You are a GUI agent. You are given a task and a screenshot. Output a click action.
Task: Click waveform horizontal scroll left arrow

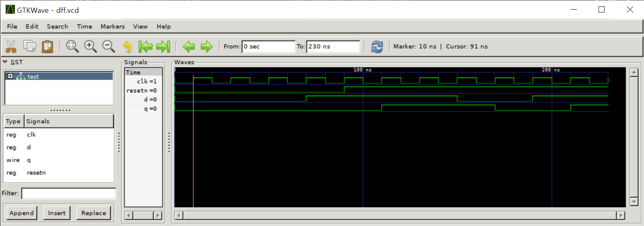pyautogui.click(x=179, y=216)
